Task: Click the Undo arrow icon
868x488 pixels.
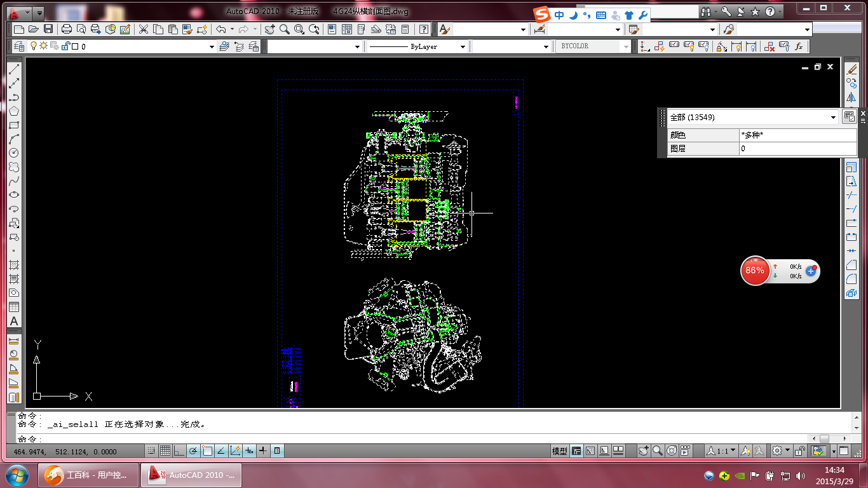Action: pos(220,29)
